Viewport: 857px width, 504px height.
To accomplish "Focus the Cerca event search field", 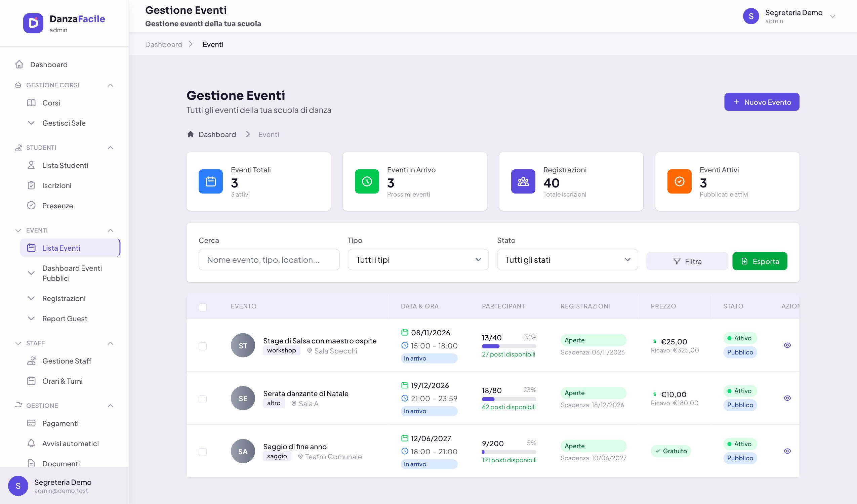I will [x=269, y=260].
